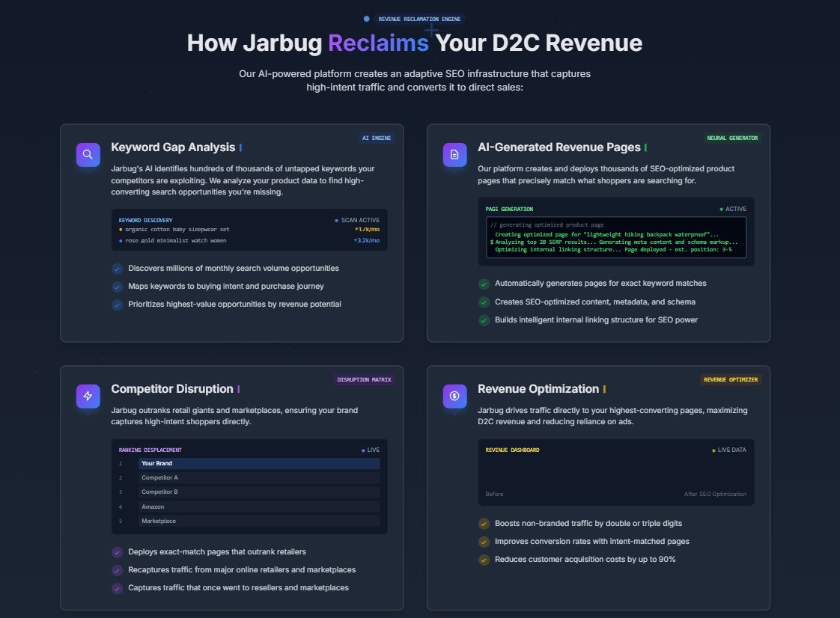Click the RANKING DISPLACEMENT panel label
840x618 pixels.
tap(150, 450)
